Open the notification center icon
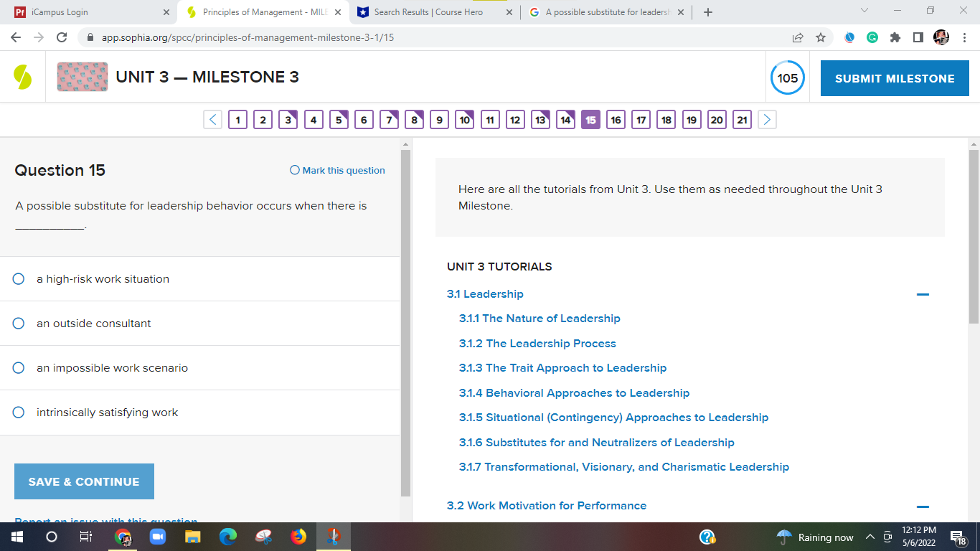Screen dimensions: 980x551 [x=957, y=537]
